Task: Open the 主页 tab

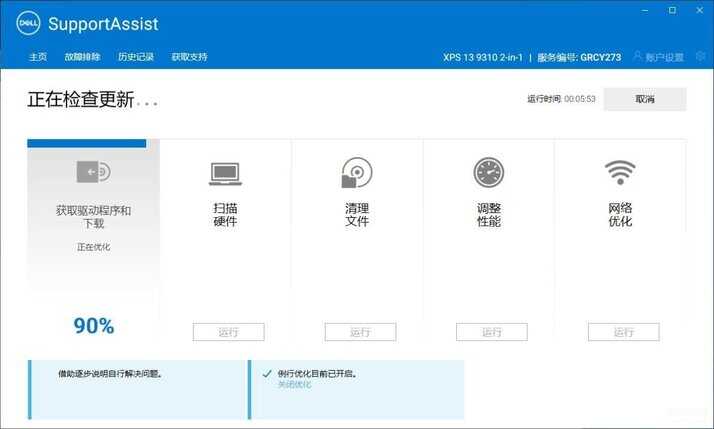Action: 38,57
